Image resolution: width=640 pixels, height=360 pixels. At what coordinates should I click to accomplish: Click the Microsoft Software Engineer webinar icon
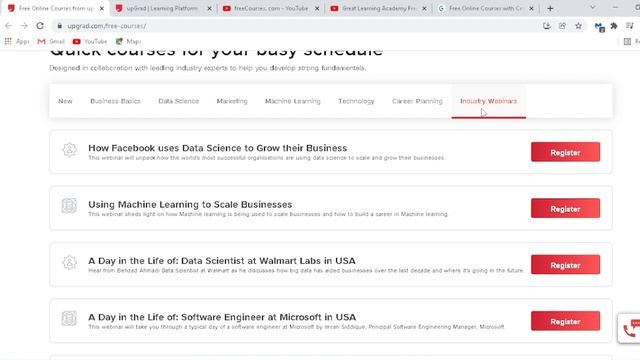coord(69,318)
